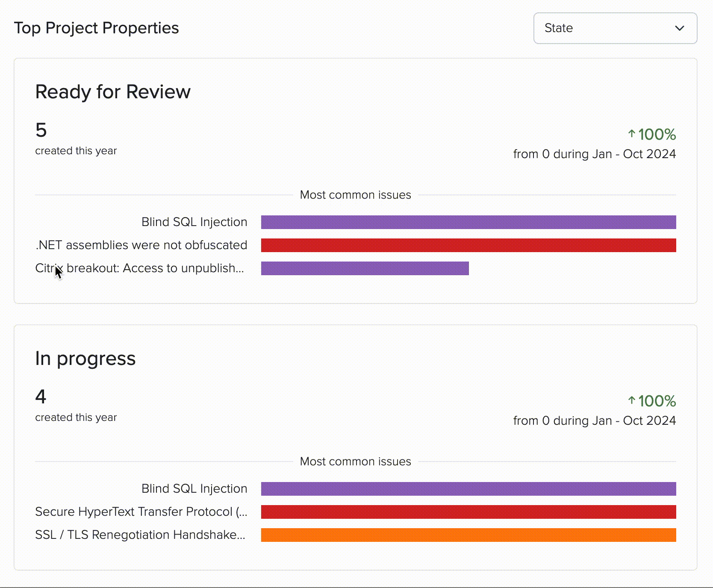
Task: Expand the dropdown chevron next to State
Action: [681, 29]
